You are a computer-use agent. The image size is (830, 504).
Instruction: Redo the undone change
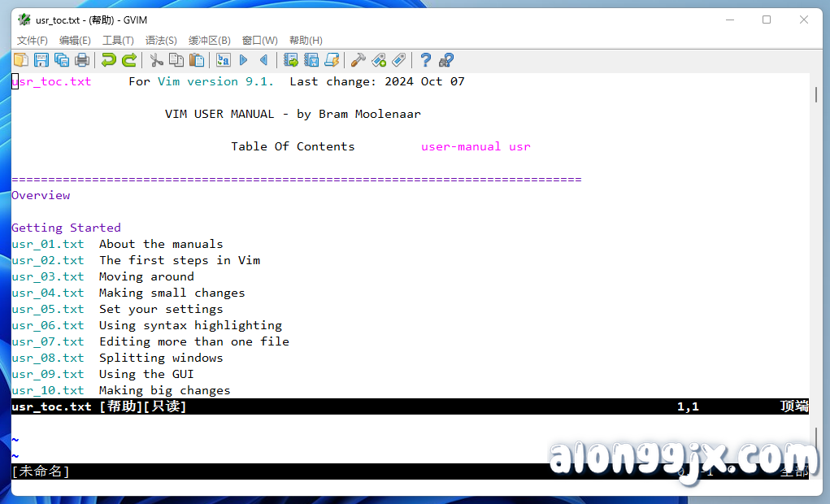point(128,60)
